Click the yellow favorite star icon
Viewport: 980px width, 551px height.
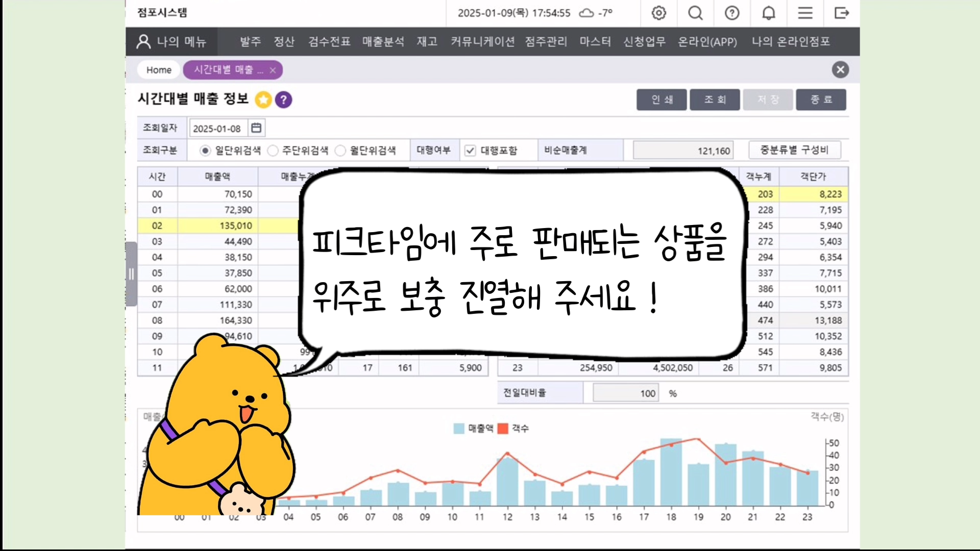point(263,99)
